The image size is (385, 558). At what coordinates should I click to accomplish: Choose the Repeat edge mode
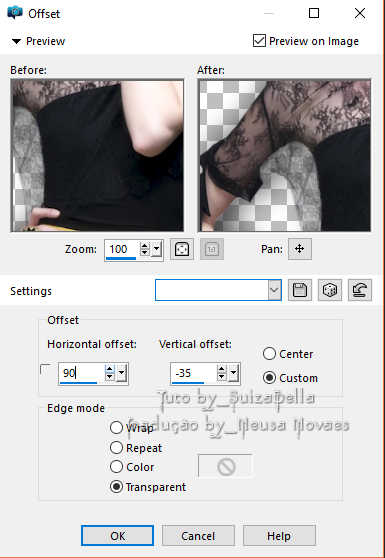coord(116,447)
